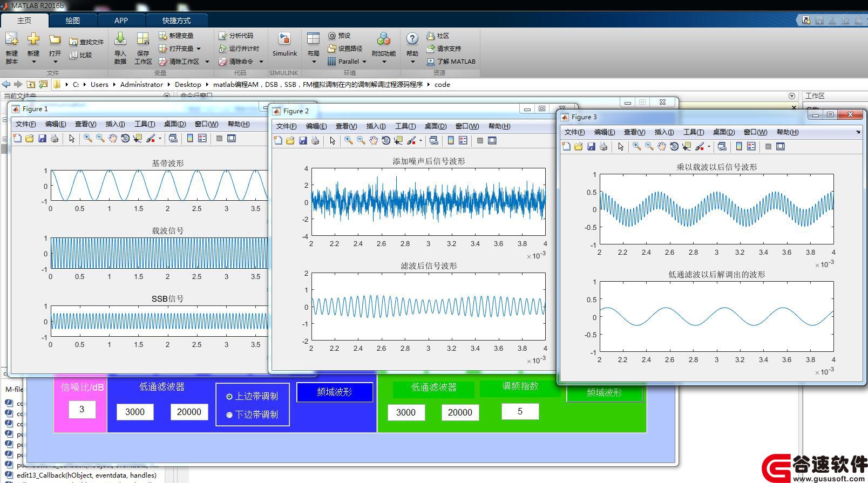Click 低通滤波器 in green panel

[x=434, y=387]
